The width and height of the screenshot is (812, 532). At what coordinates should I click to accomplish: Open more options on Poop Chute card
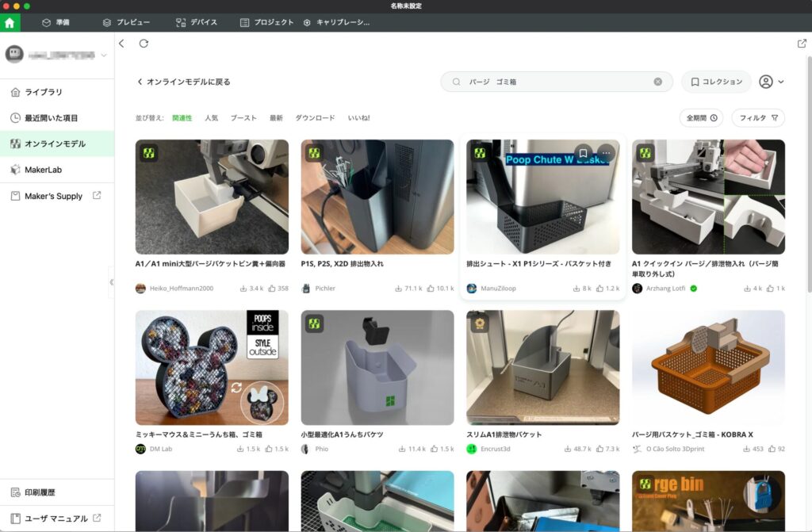coord(606,153)
